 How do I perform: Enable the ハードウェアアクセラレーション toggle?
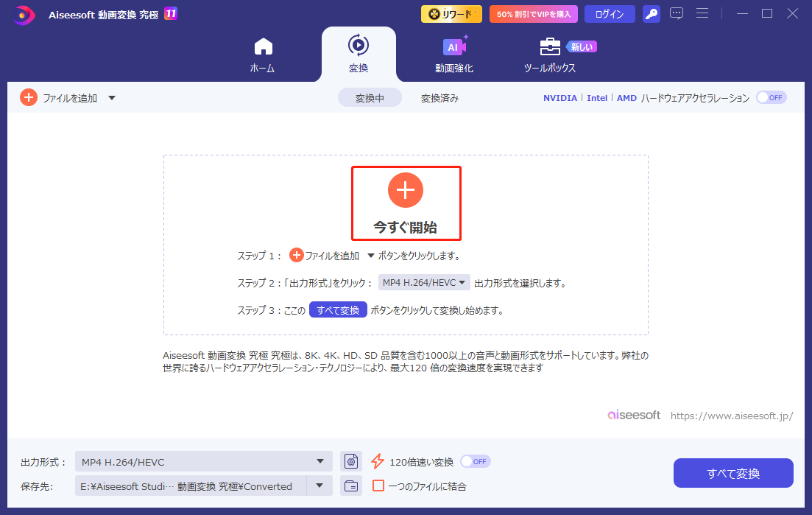click(770, 97)
